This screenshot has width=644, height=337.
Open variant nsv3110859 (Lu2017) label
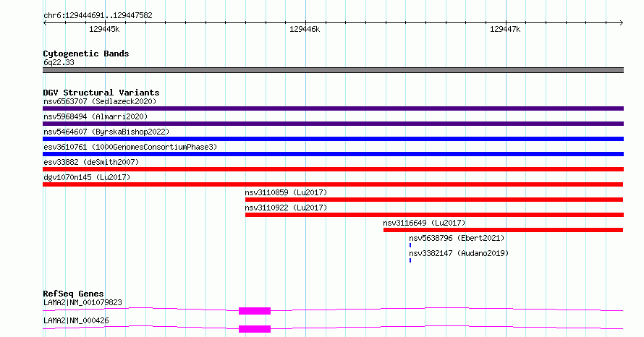click(x=286, y=192)
